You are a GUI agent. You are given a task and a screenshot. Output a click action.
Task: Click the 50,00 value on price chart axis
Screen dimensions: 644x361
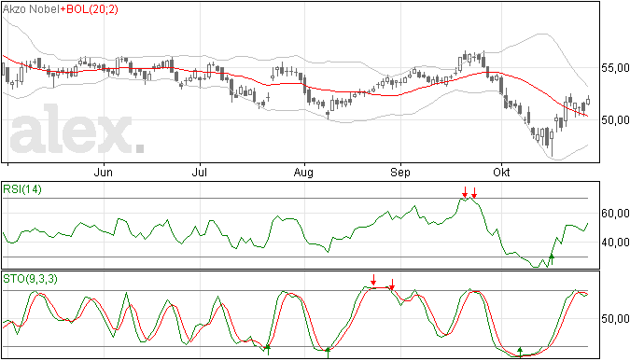point(615,120)
